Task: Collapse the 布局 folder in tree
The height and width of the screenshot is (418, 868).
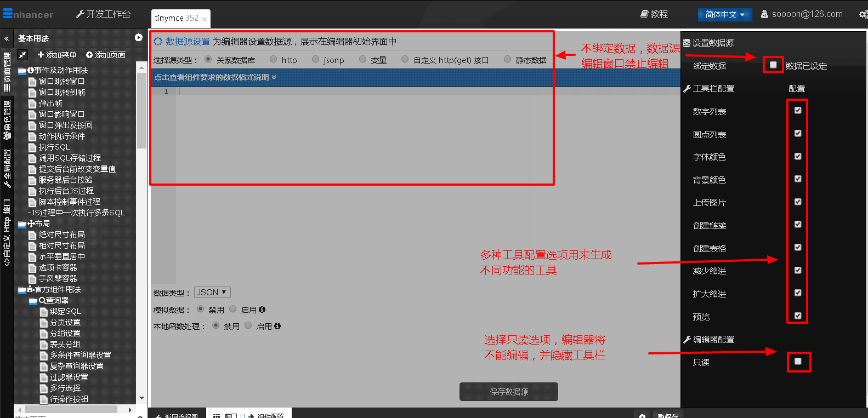Action: [22, 224]
